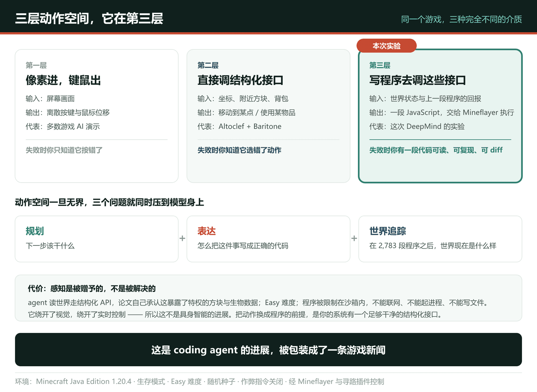The height and width of the screenshot is (392, 537).
Task: Select the text "下一步该干什么"
Action: 50,246
